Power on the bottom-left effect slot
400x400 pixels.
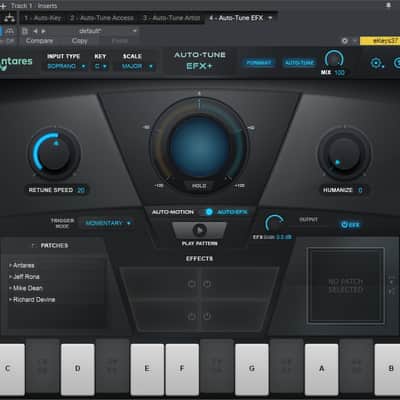[x=191, y=316]
